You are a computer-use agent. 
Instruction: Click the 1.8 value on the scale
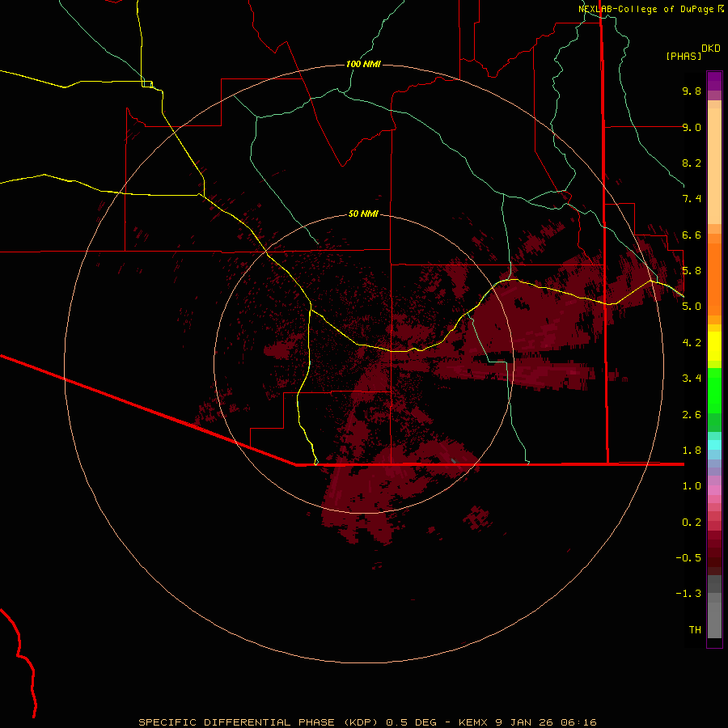click(692, 451)
